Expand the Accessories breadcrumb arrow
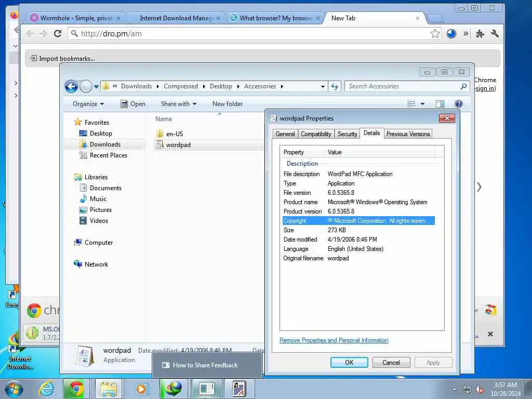Screen dimensions: 532x399 [x=282, y=87]
